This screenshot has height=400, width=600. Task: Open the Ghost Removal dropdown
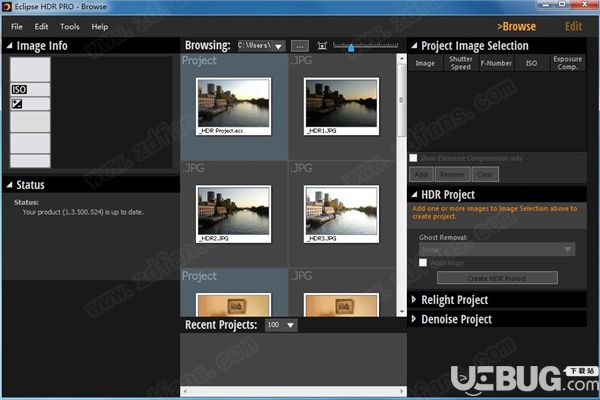497,250
